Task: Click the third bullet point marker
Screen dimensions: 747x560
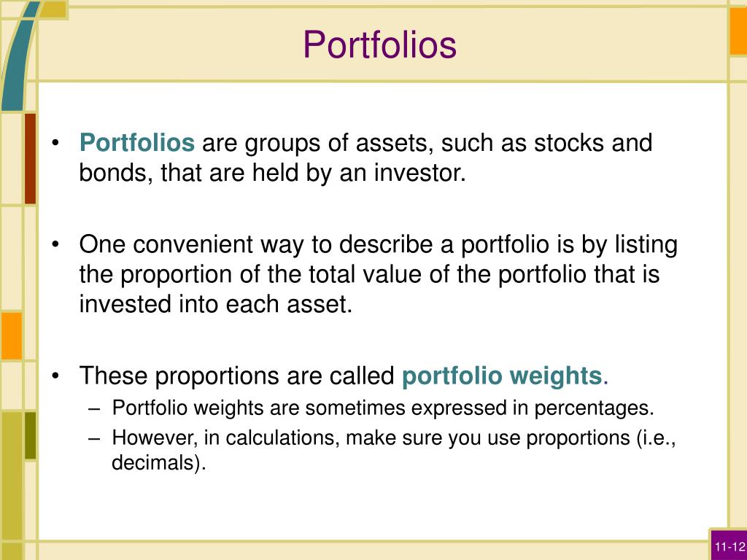Action: pyautogui.click(x=55, y=376)
